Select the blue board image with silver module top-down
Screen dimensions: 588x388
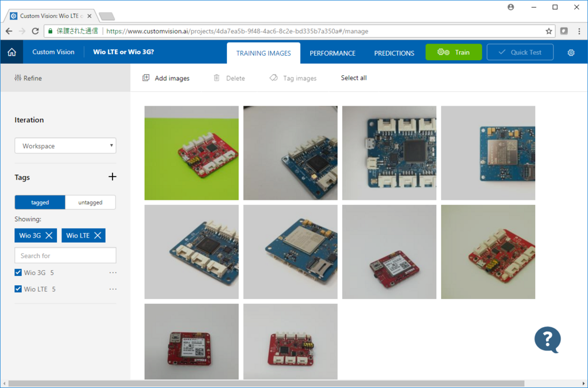click(488, 153)
